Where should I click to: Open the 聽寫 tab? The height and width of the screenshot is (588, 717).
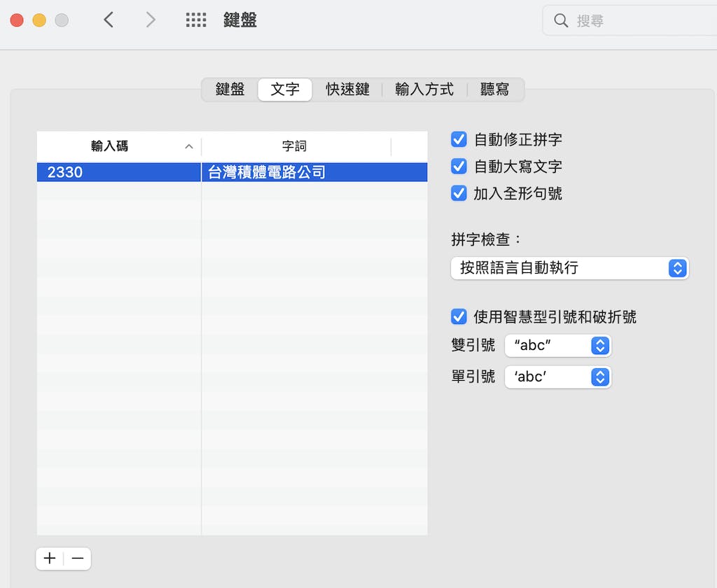(x=494, y=90)
